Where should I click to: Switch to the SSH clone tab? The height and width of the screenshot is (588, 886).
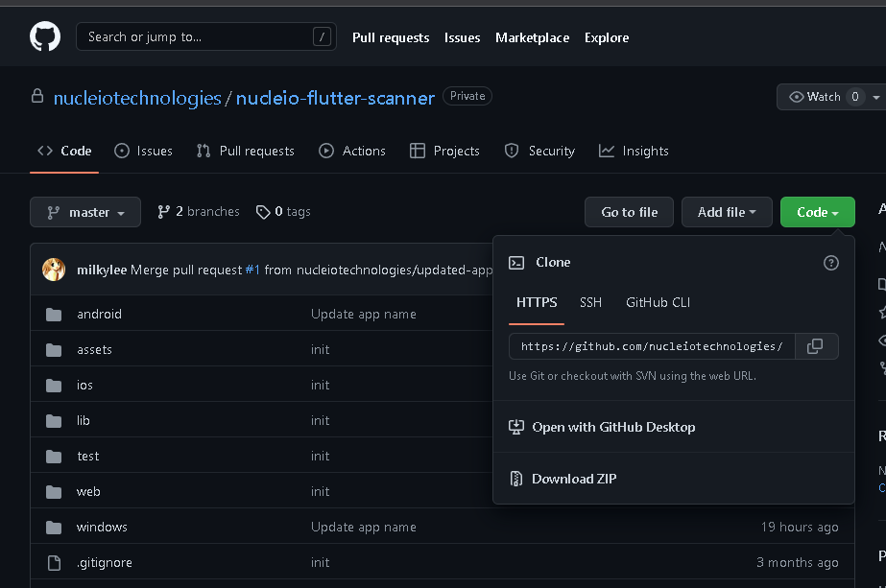pos(590,303)
